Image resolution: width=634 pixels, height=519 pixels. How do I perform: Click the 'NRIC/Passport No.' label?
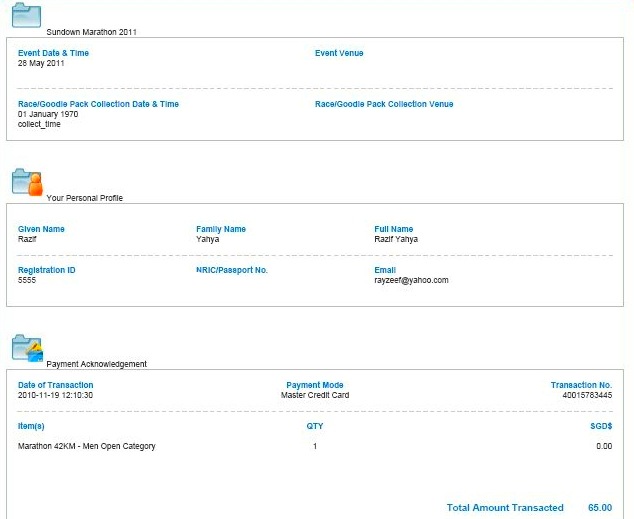(232, 270)
